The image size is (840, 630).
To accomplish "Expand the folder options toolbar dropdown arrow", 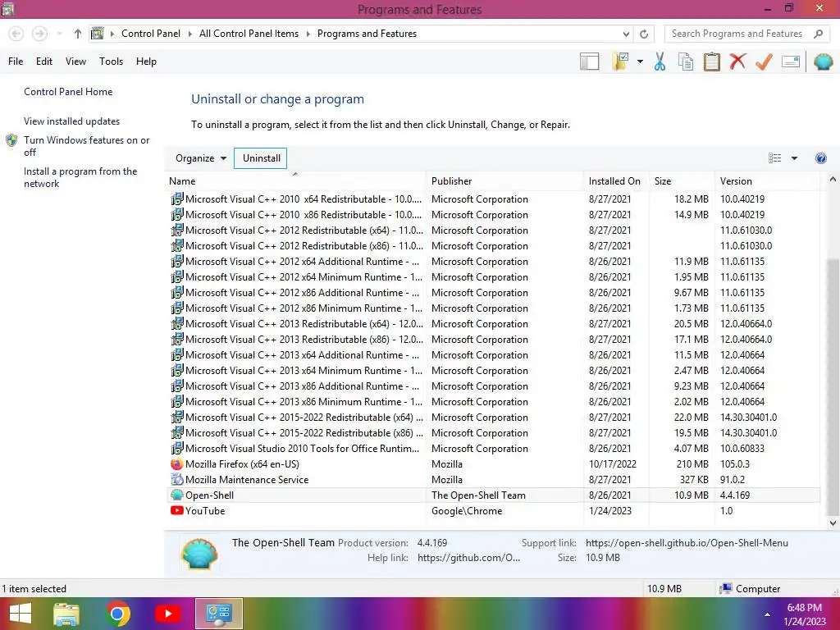I will 640,62.
